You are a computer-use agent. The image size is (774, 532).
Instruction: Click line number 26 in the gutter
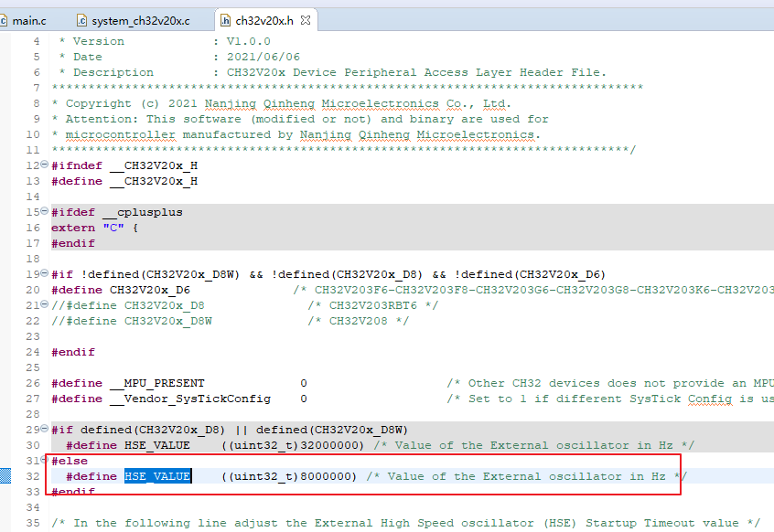coord(33,383)
